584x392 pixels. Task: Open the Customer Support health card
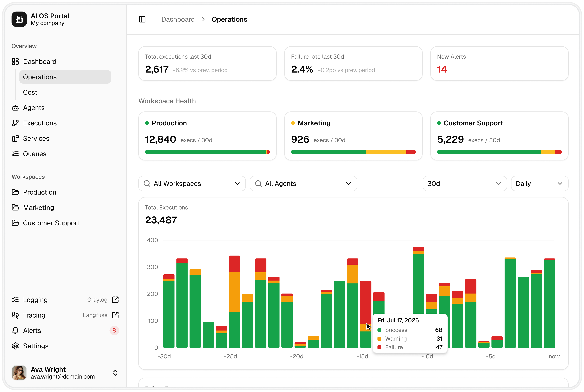pyautogui.click(x=499, y=136)
